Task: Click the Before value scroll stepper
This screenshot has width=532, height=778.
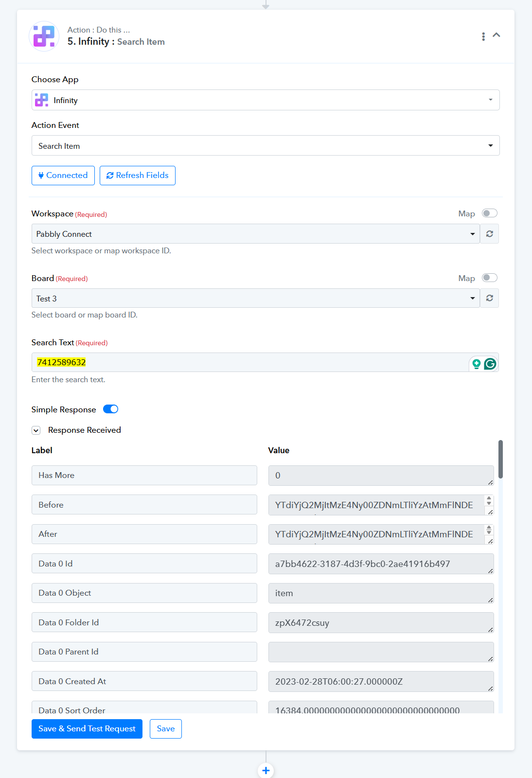Action: click(x=489, y=500)
